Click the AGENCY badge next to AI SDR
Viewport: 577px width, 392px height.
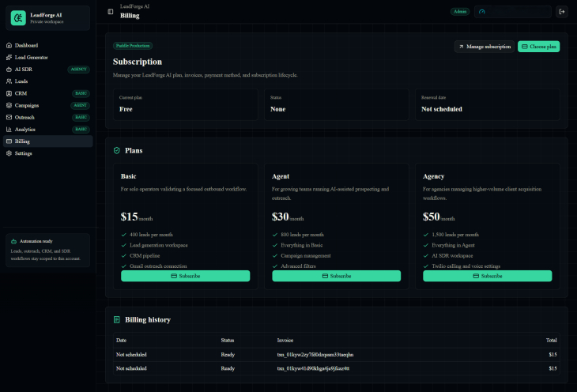(x=78, y=70)
